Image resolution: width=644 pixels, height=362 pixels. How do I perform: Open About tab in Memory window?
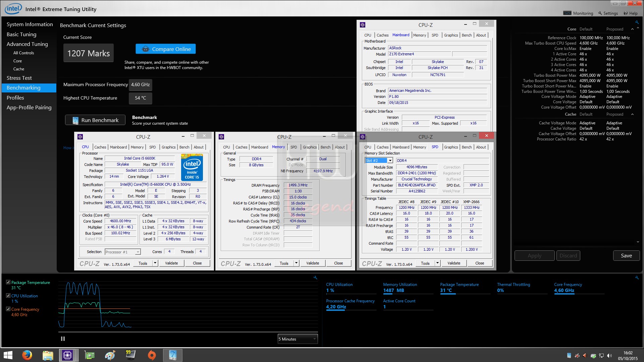[x=339, y=147]
